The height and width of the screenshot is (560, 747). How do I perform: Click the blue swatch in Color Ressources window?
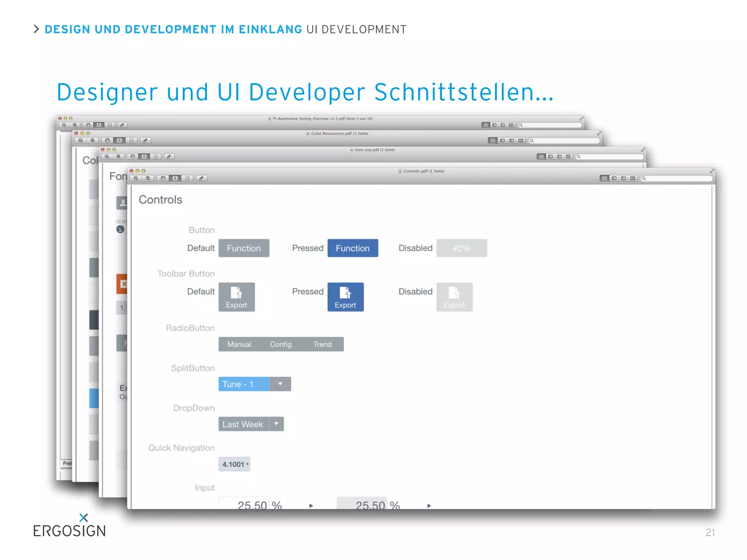94,398
